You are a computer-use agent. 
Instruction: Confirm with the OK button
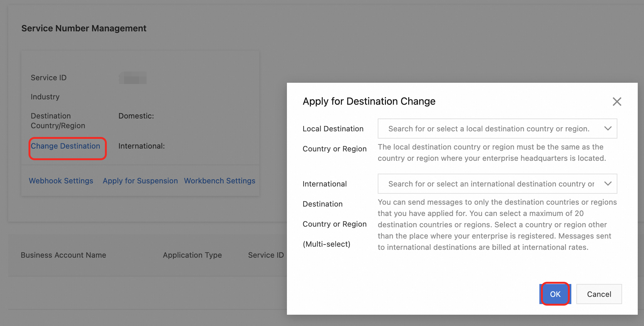[555, 294]
